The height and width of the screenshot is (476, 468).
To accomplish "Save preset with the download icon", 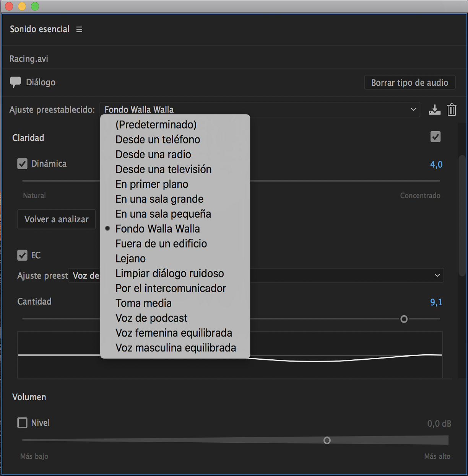I will point(434,110).
